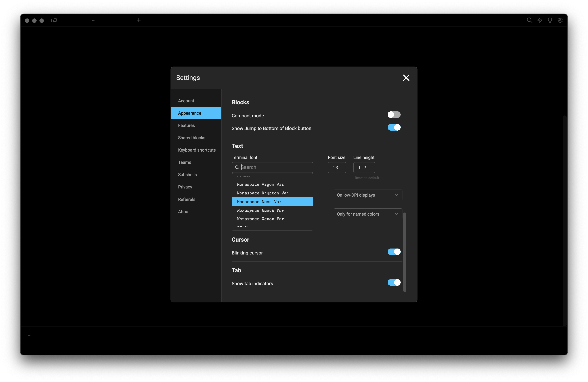Open the search icon in the top bar
588x382 pixels.
[x=529, y=20]
